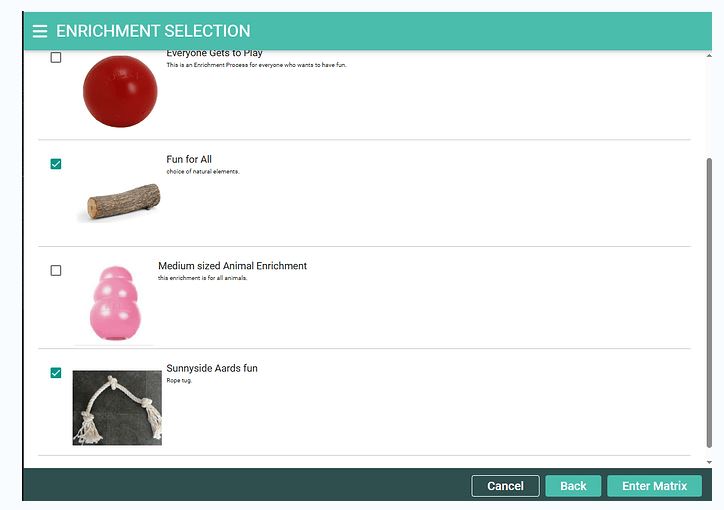Uncheck the Fun for All checkbox
Screen dimensions: 724x510
(x=56, y=164)
